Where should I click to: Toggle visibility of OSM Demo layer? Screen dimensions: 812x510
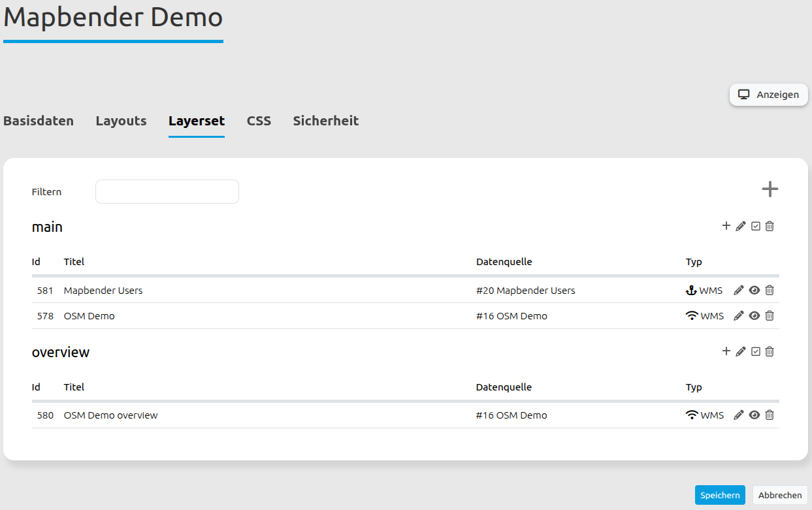[x=755, y=316]
